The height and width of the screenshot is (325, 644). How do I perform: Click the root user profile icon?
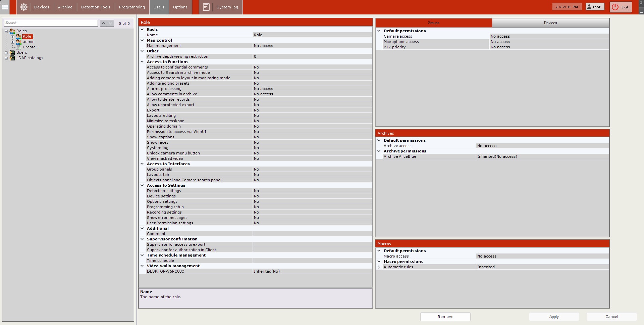[589, 7]
